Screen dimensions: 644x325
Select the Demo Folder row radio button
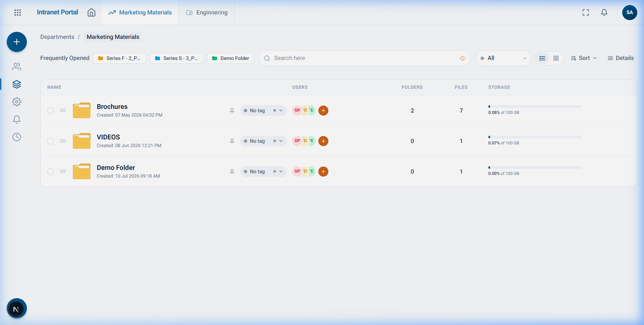(51, 172)
